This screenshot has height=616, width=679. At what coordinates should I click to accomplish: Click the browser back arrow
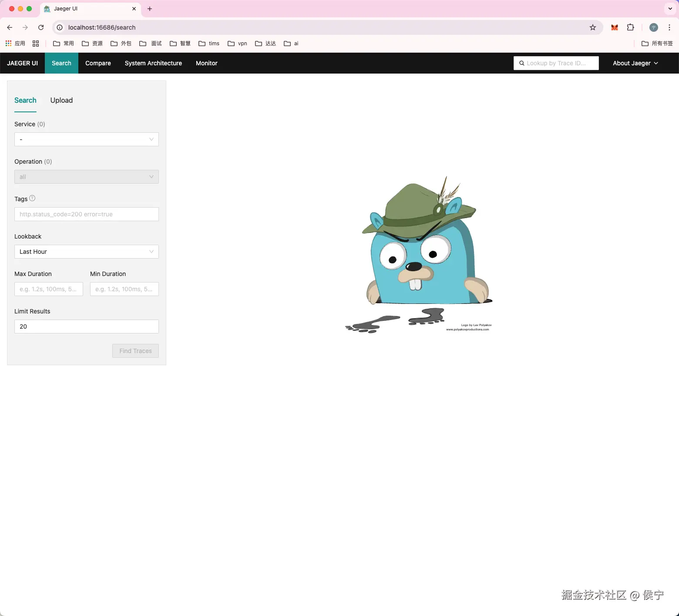(x=10, y=27)
